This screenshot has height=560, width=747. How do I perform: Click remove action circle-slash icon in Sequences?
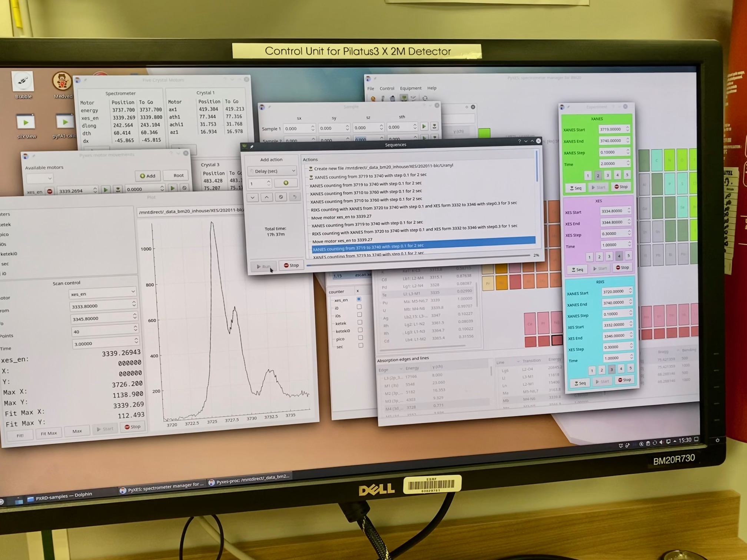(280, 197)
